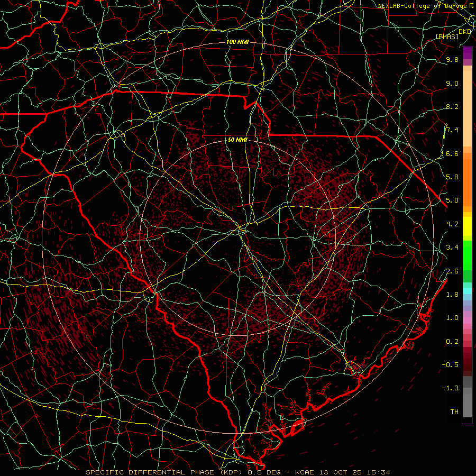This screenshot has height=476, width=476.
Task: Click the 8.2 value on the color scale
Action: click(452, 106)
